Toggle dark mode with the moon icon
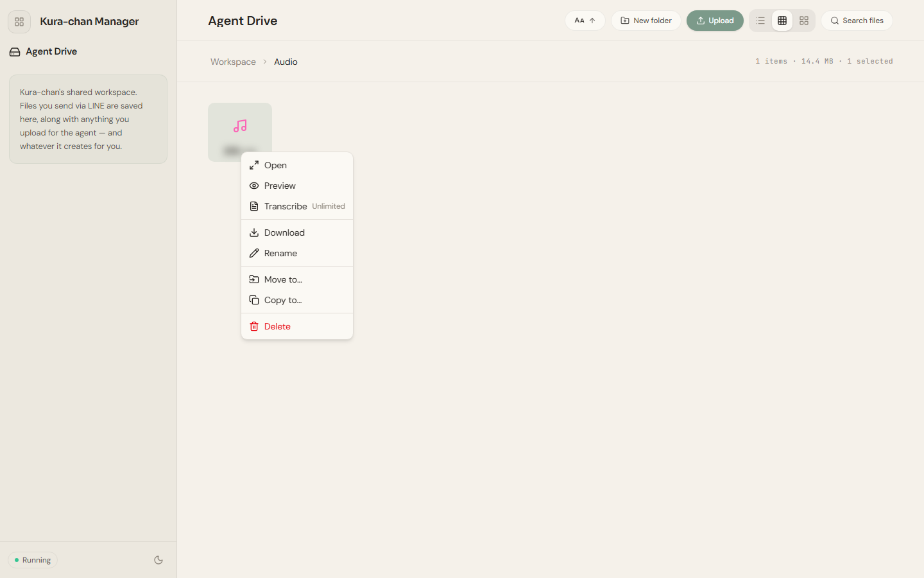 (x=158, y=560)
